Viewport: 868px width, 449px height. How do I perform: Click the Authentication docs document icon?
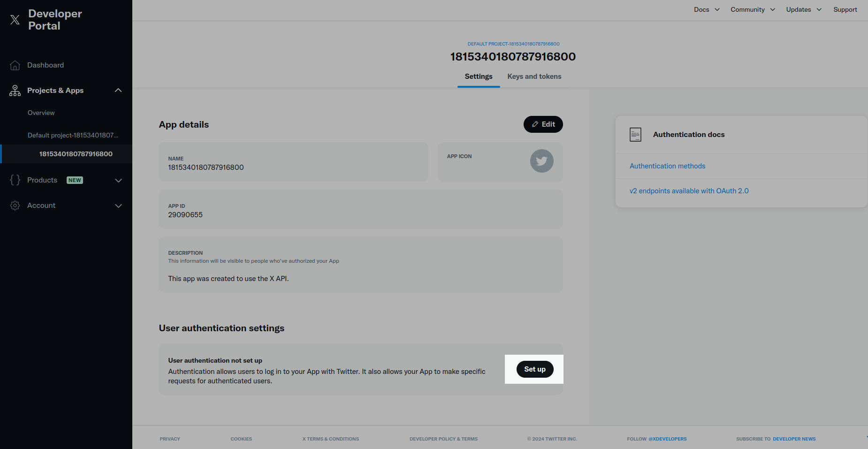click(x=635, y=135)
